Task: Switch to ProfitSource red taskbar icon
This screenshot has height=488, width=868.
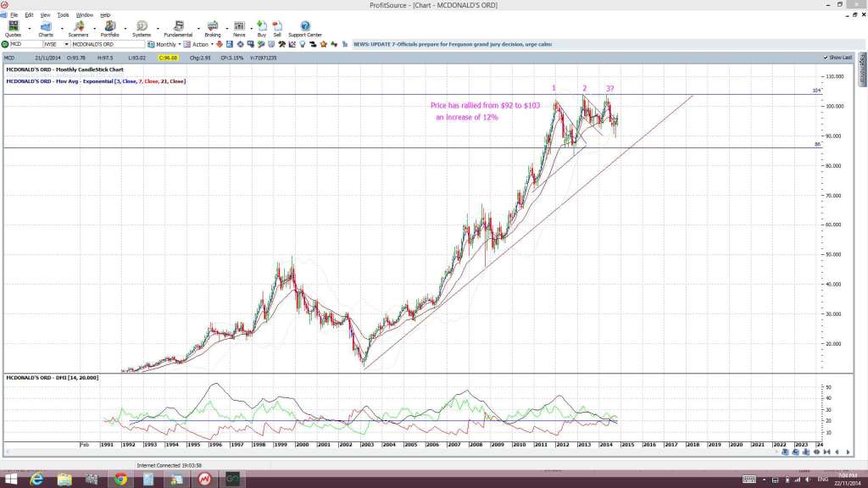Action: (204, 480)
